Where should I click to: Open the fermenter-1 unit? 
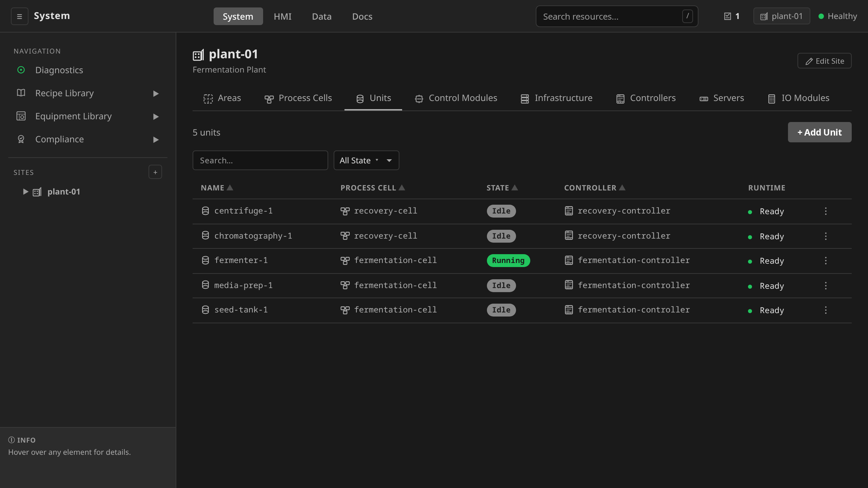tap(241, 260)
